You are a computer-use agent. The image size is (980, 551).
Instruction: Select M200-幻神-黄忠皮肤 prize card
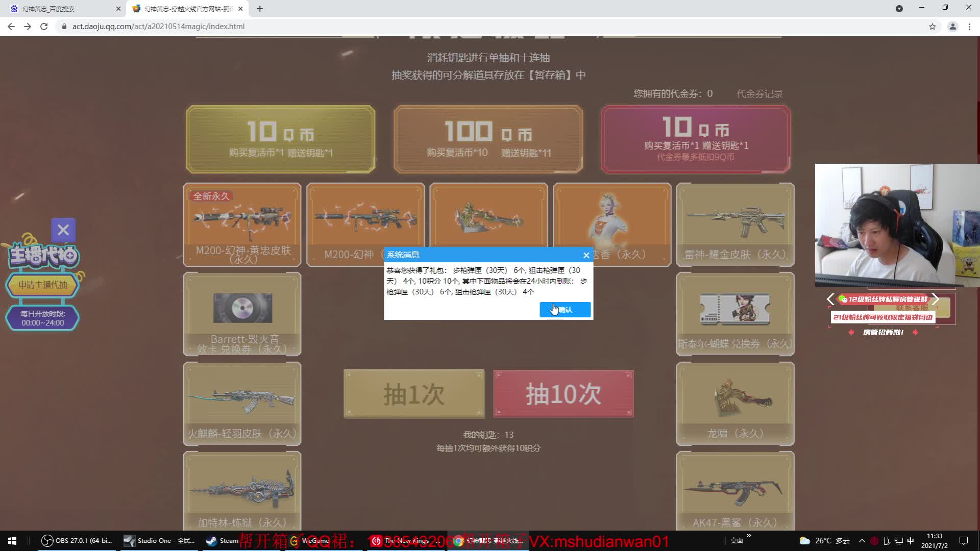point(242,224)
